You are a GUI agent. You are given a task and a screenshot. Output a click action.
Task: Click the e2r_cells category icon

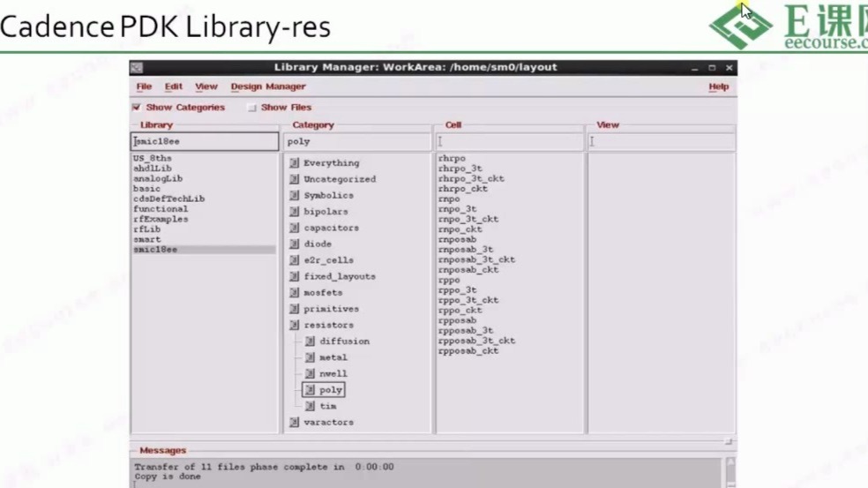pyautogui.click(x=295, y=259)
